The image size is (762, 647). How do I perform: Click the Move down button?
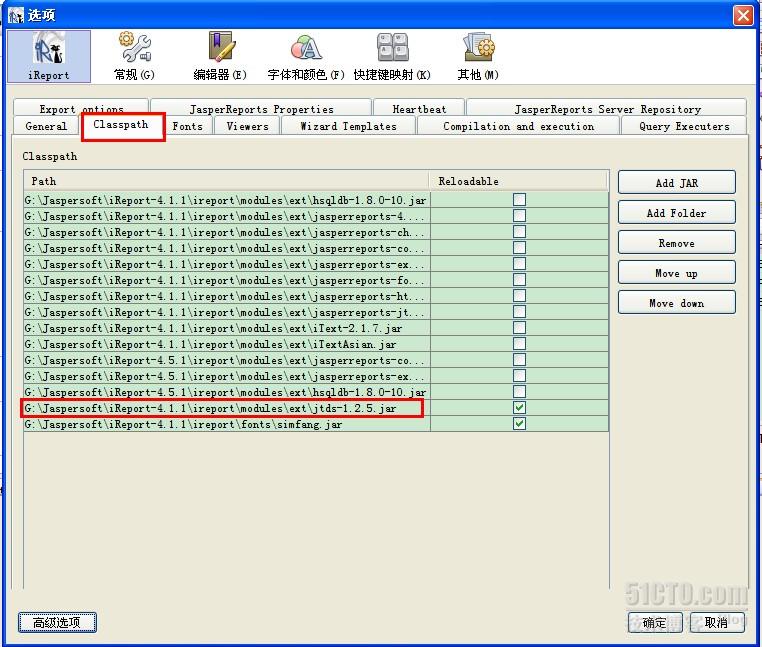pos(676,303)
